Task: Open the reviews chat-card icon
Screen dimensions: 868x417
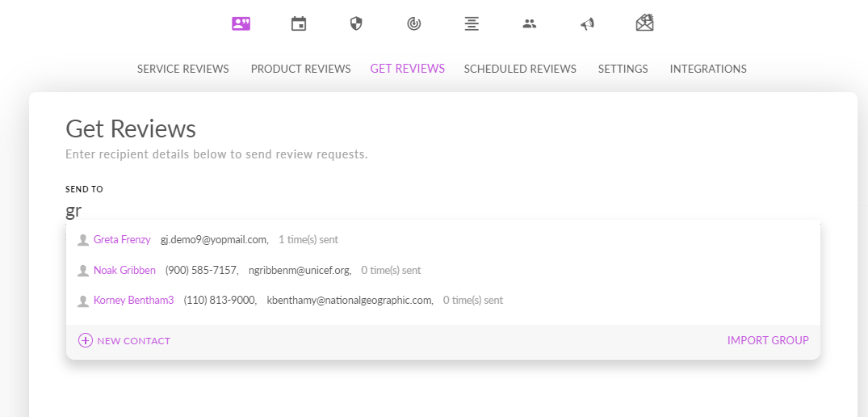Action: pos(241,23)
